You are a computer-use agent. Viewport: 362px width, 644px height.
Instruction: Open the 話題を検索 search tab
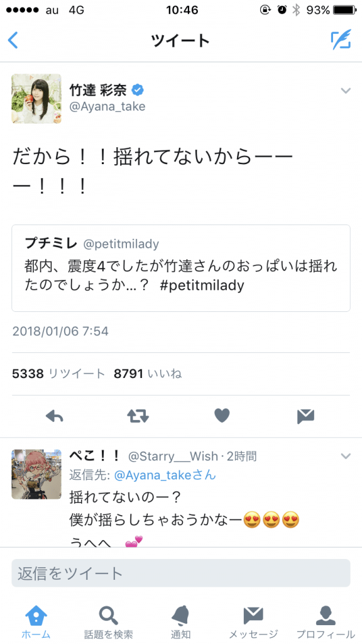(x=109, y=622)
